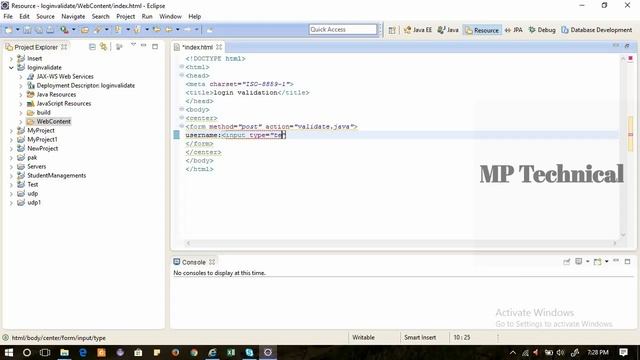Open dropdown next to New icon

coord(18,30)
